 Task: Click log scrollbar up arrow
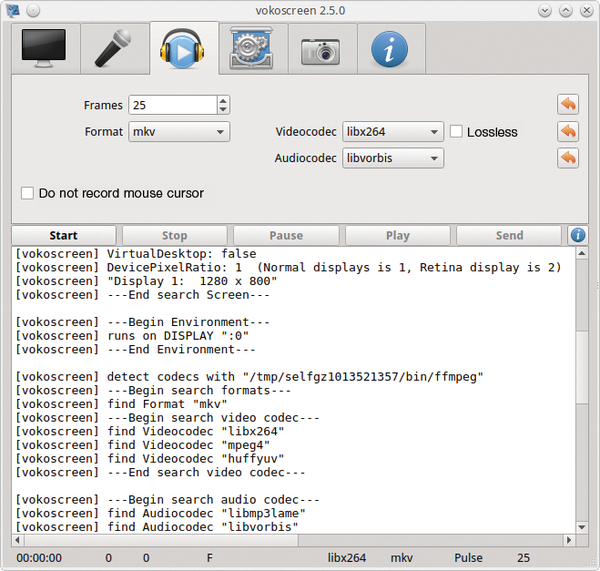point(582,253)
